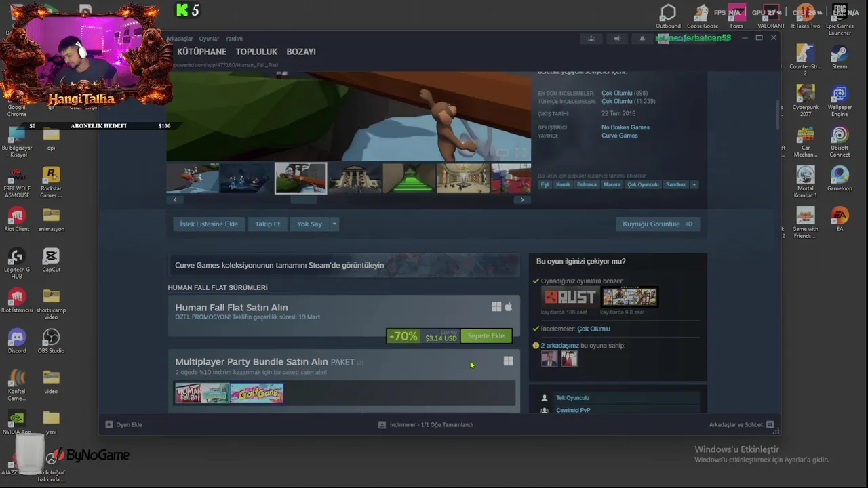Open the Counter-Strike 2 desktop shortcut
This screenshot has height=488, width=868.
[x=805, y=60]
